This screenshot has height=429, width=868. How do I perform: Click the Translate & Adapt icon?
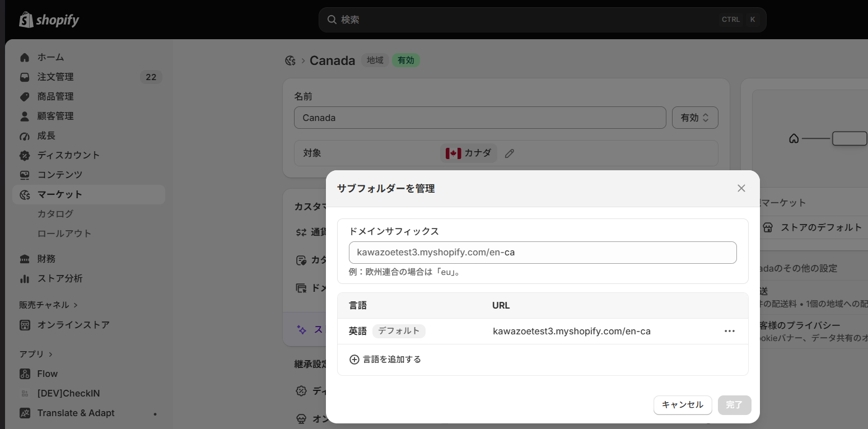25,413
